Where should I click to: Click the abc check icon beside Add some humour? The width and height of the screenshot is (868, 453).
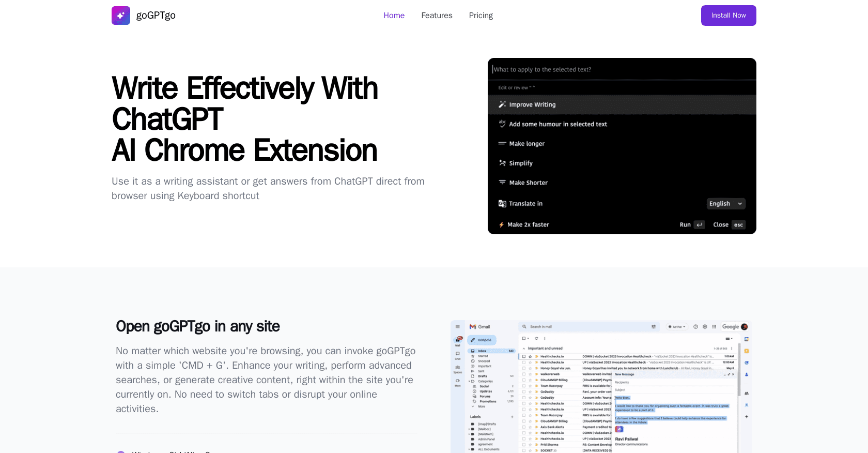coord(502,124)
